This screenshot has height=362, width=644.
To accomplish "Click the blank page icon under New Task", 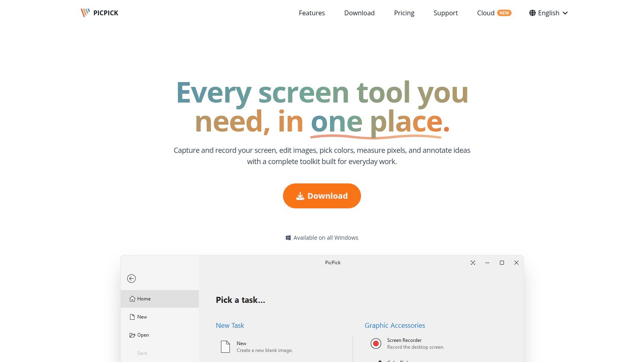I will [x=225, y=347].
